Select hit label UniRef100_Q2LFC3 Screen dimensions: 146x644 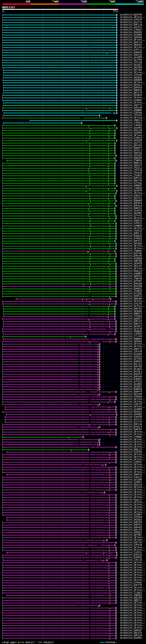[131, 198]
